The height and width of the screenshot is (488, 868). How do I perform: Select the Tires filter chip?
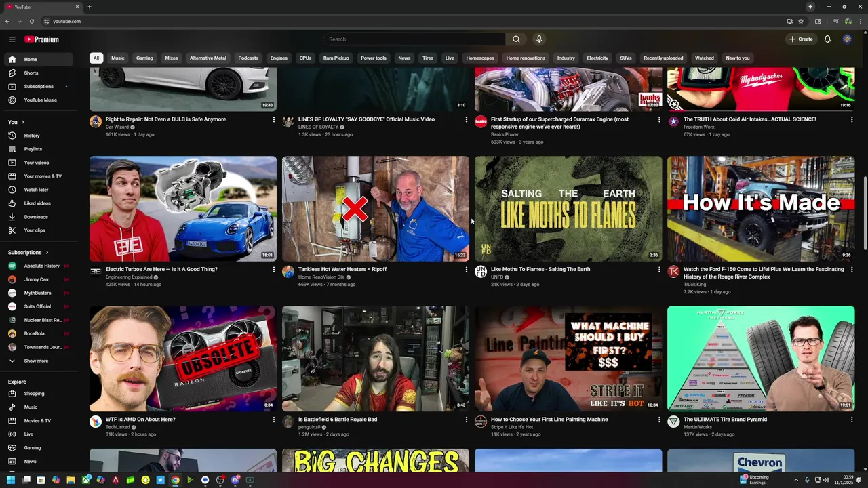coord(428,58)
